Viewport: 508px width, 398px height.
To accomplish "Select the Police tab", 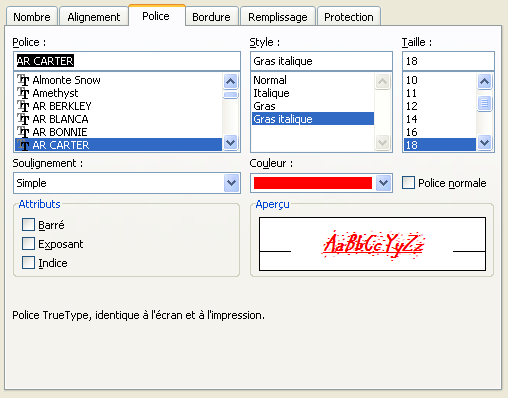I will 156,16.
